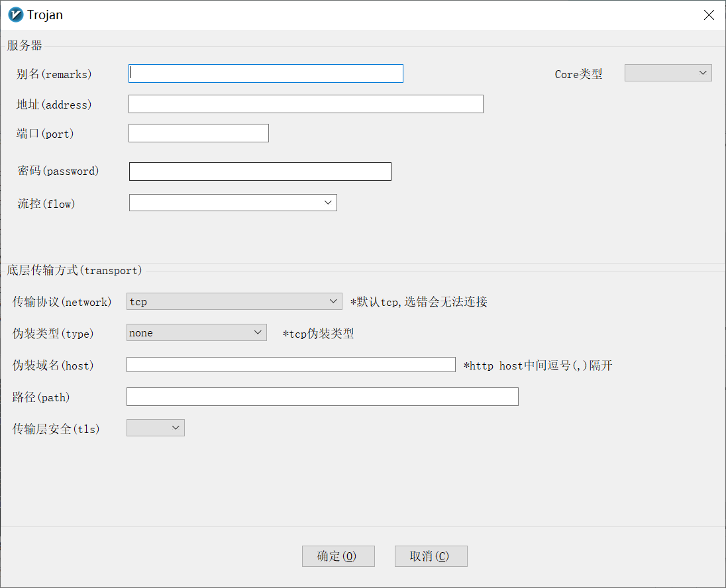Expand the 流控(flow) combo box
The width and height of the screenshot is (726, 588).
click(x=233, y=203)
